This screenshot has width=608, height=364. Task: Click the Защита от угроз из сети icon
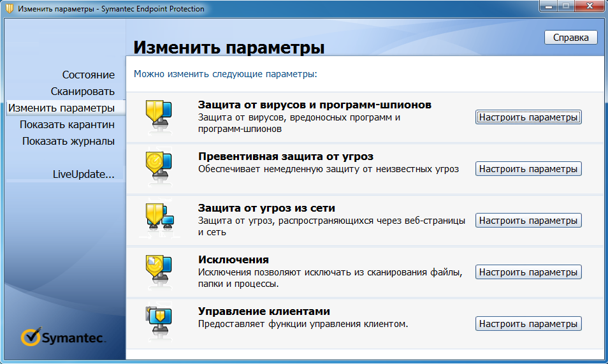click(x=159, y=218)
